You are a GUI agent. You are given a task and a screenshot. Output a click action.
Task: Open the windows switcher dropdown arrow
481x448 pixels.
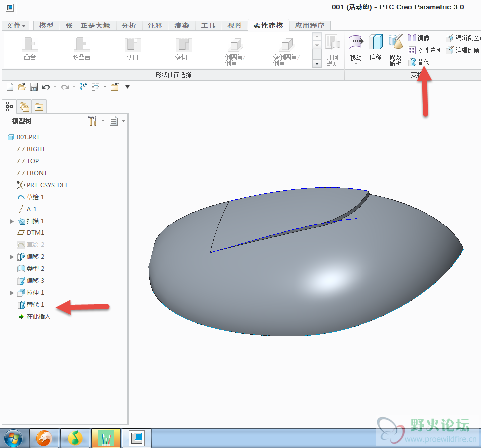tap(105, 87)
